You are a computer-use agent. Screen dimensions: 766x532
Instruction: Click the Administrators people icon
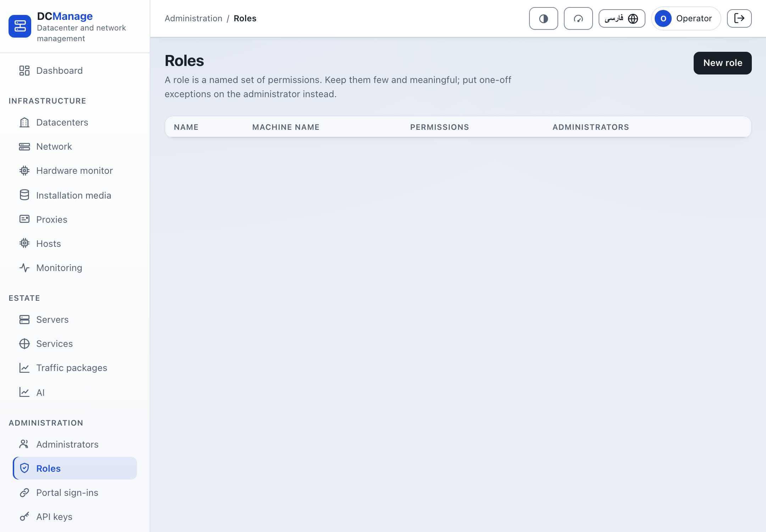tap(24, 444)
